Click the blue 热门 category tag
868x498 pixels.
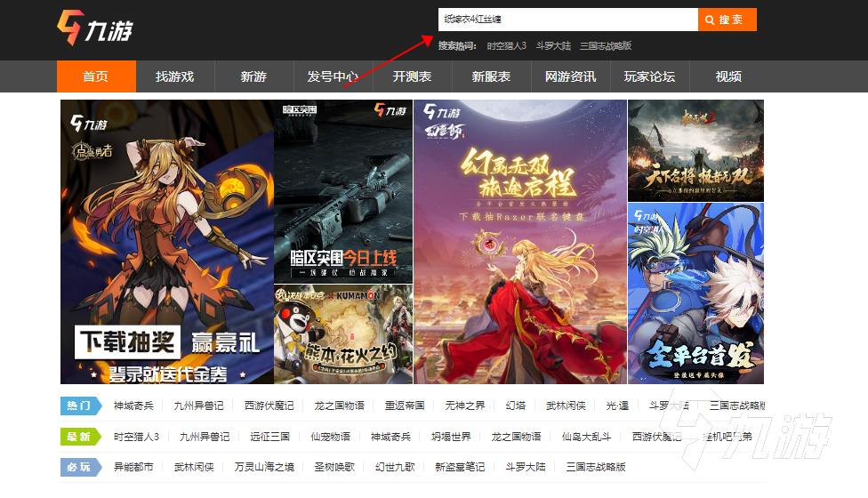point(78,406)
